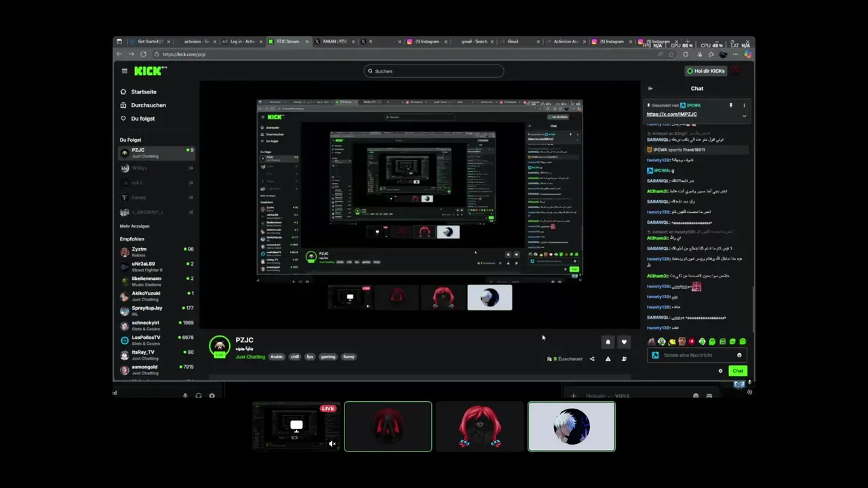Expand followed list with Mehr Anzeigen

point(134,226)
